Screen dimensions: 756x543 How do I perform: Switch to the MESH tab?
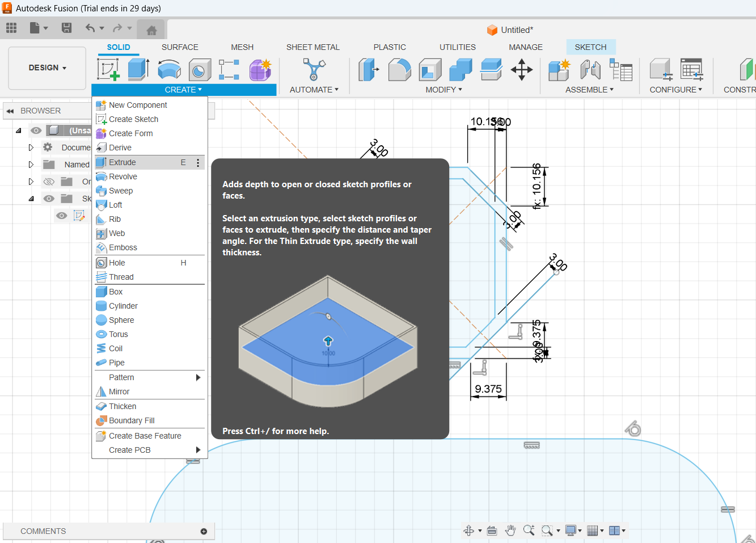point(242,47)
